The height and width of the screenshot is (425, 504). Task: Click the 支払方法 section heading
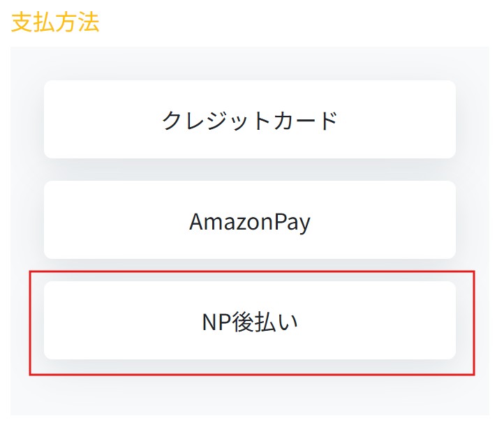coord(55,22)
